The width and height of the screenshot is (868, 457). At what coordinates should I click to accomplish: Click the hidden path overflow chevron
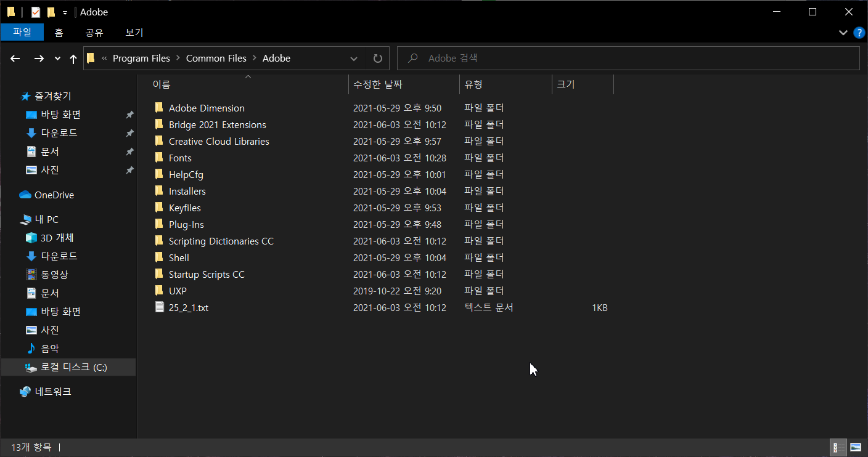104,59
